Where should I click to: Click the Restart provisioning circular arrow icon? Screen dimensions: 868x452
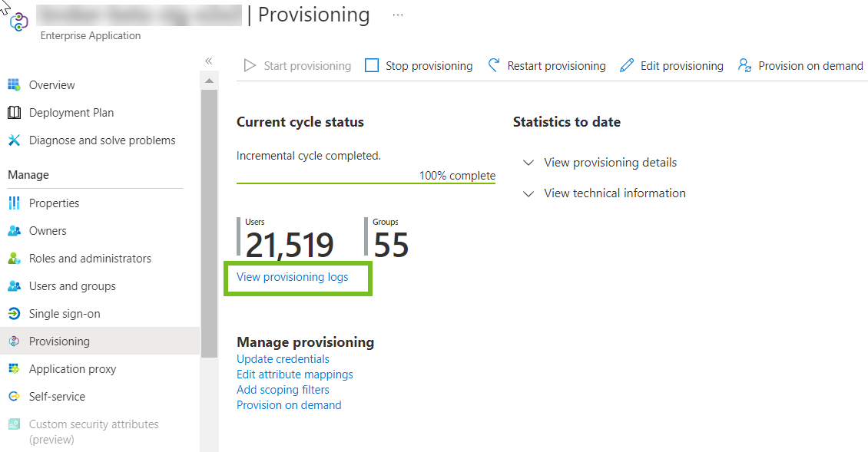click(x=494, y=65)
